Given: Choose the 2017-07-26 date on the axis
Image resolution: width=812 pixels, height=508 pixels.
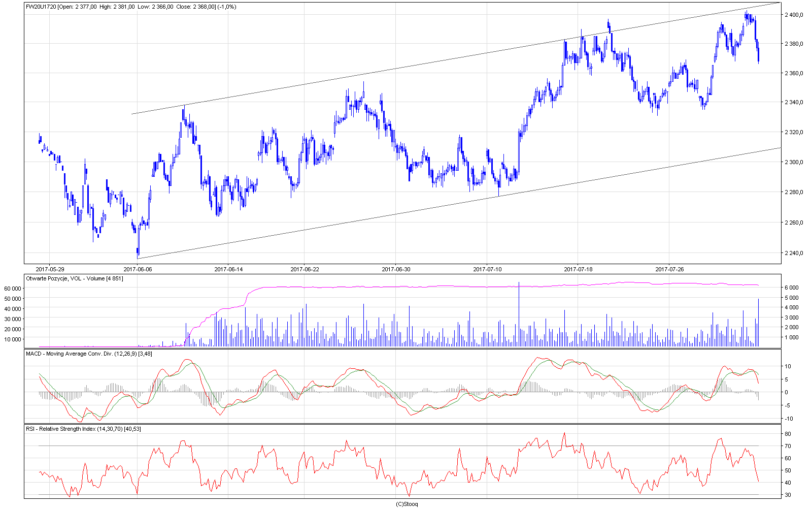Looking at the screenshot, I should click(669, 269).
